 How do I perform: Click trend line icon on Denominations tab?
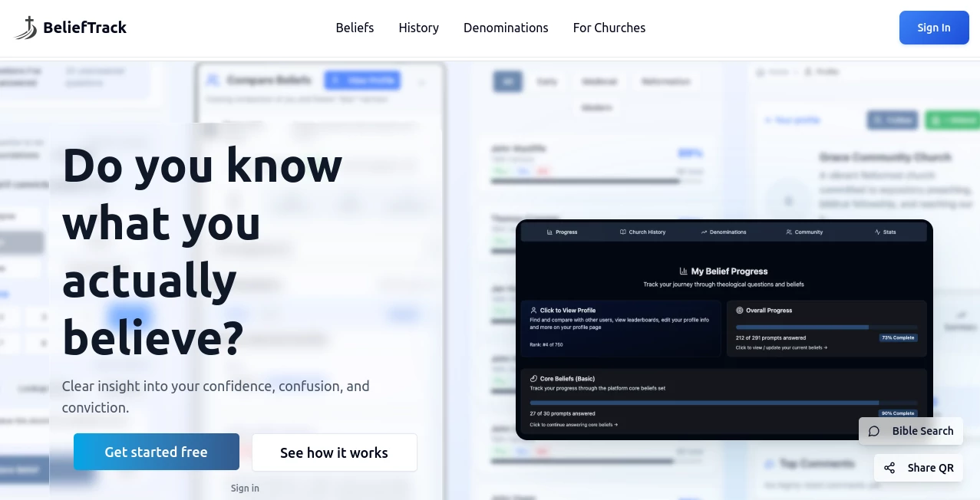pyautogui.click(x=704, y=232)
